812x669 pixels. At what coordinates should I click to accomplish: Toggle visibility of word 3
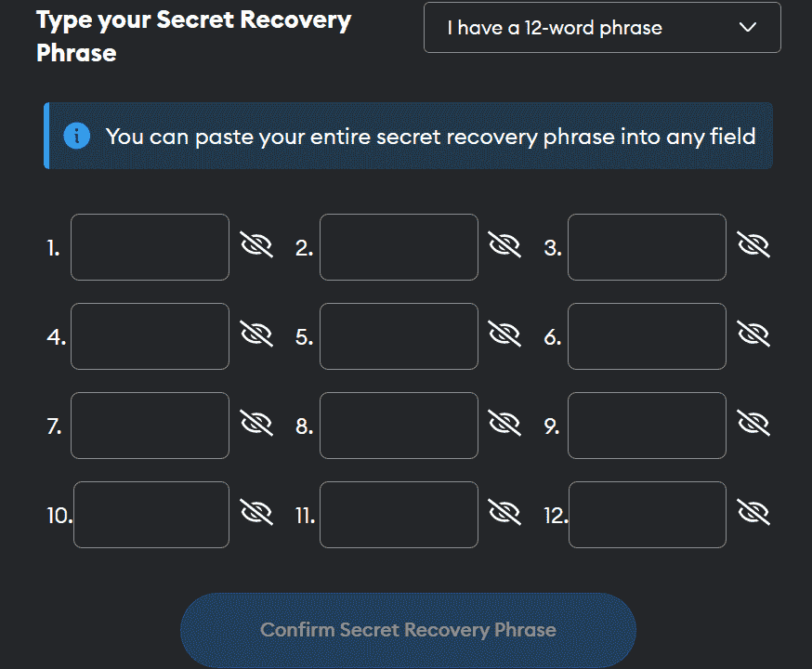point(753,245)
